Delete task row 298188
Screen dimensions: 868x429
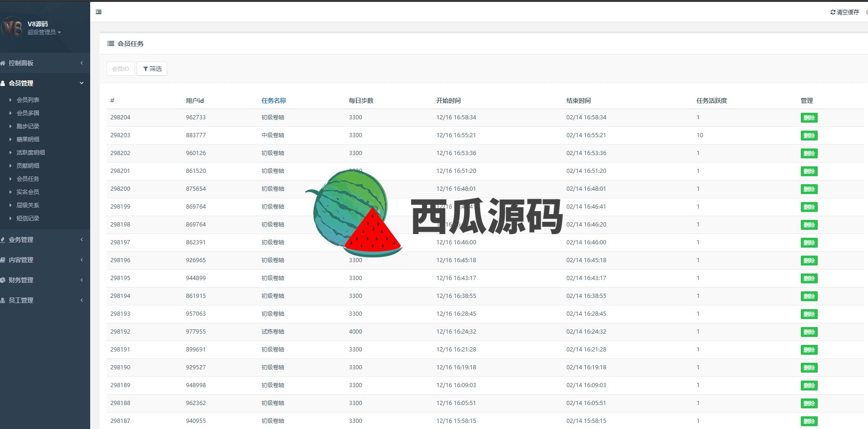(x=809, y=404)
